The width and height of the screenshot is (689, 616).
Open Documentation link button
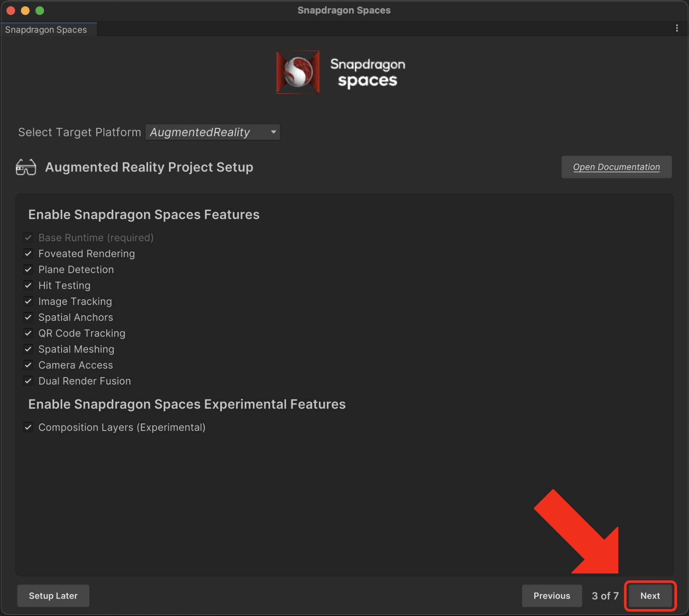click(x=616, y=167)
